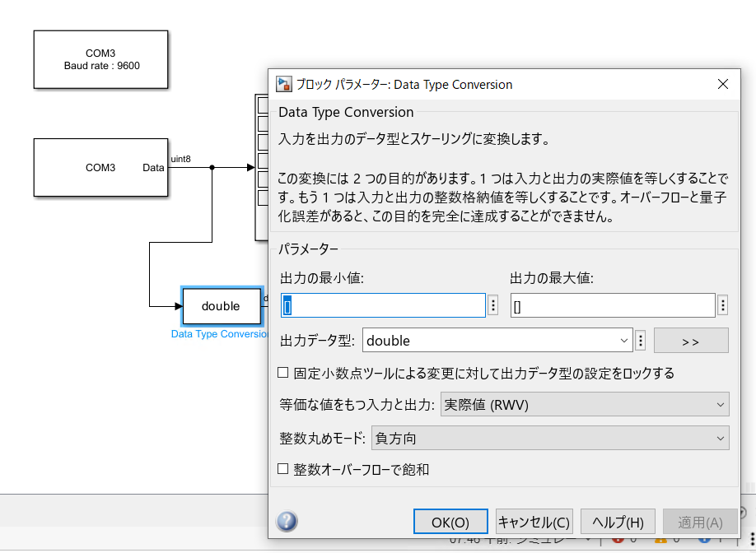
Task: Open the 出力データ型 double dropdown
Action: click(497, 341)
